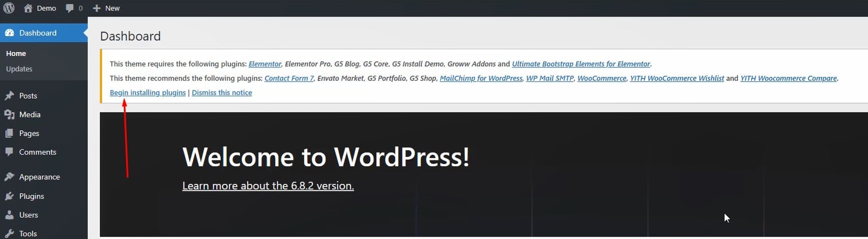The height and width of the screenshot is (239, 868).
Task: Click the WordPress logo in admin bar
Action: [9, 8]
